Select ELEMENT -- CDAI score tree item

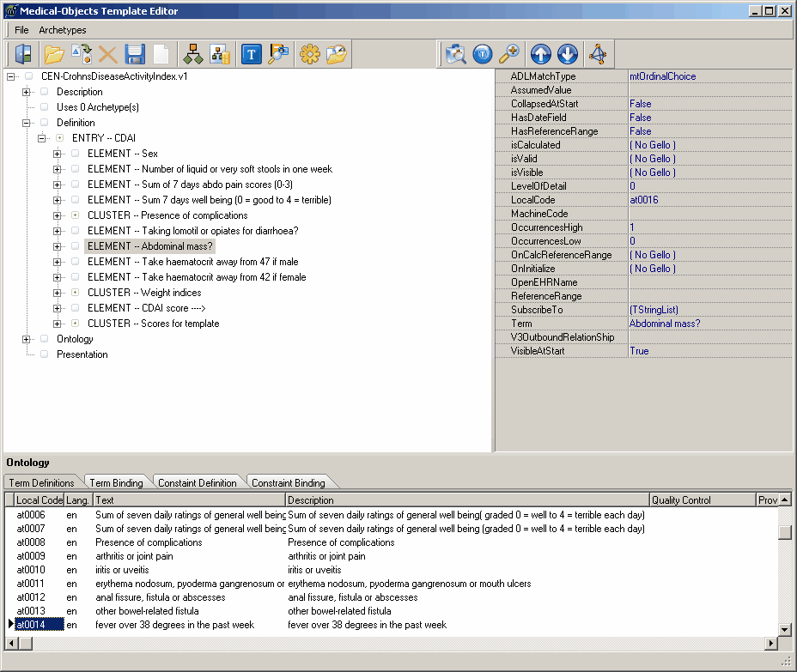(147, 308)
